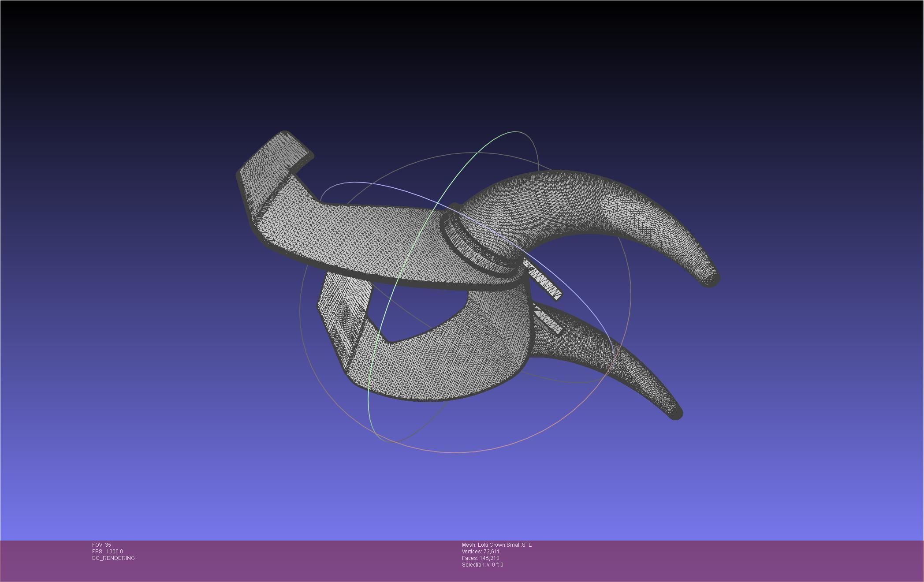
Task: Click the FOV: 35 status text
Action: tap(101, 545)
